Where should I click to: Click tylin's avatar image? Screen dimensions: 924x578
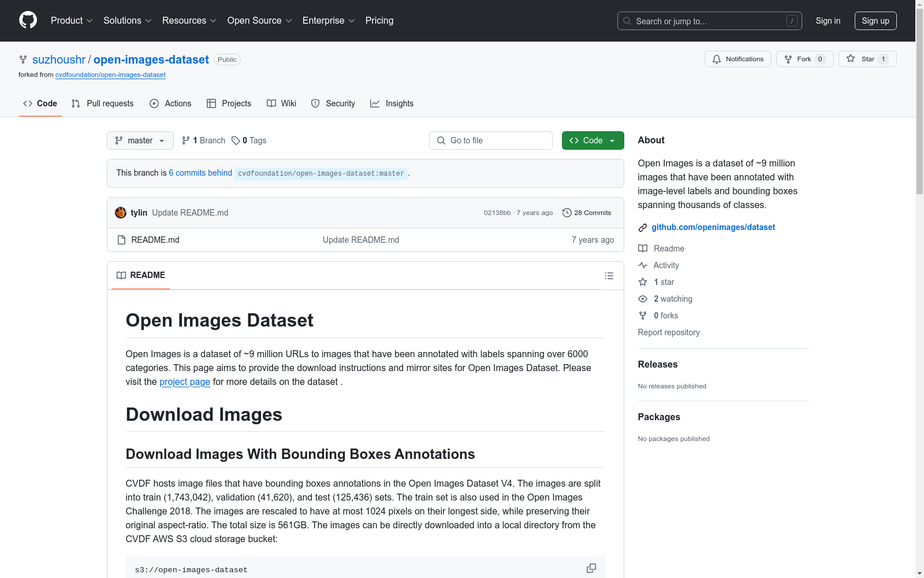(x=121, y=213)
